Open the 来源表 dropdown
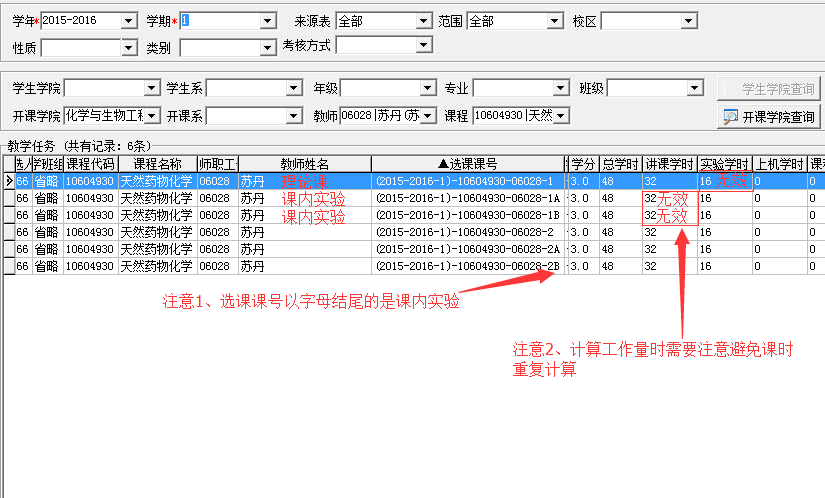Image resolution: width=825 pixels, height=498 pixels. (x=424, y=21)
